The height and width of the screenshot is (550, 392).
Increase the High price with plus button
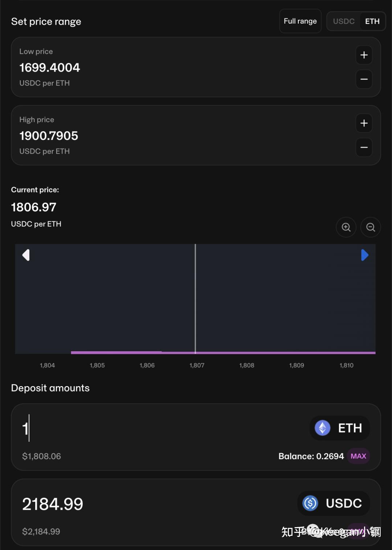point(364,124)
